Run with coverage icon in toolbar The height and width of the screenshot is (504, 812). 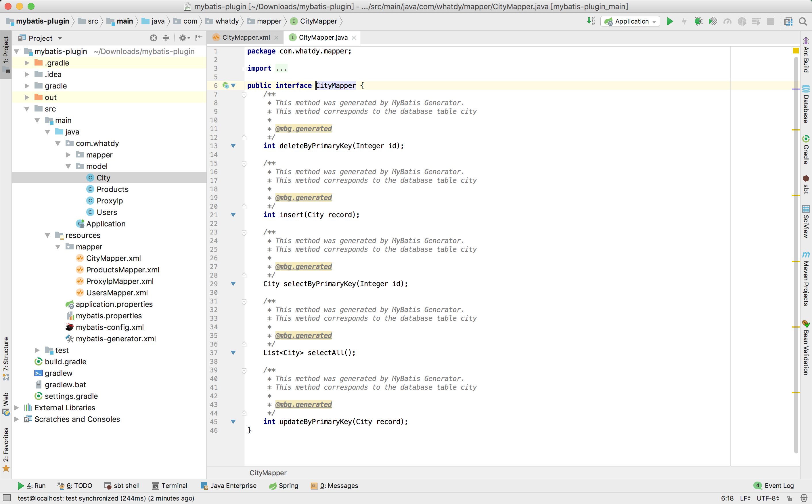713,21
